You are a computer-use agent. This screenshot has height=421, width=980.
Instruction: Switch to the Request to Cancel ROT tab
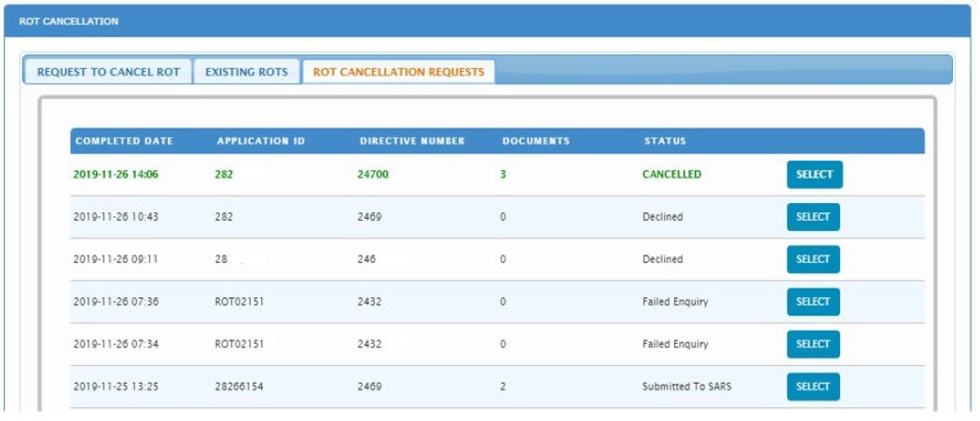108,72
